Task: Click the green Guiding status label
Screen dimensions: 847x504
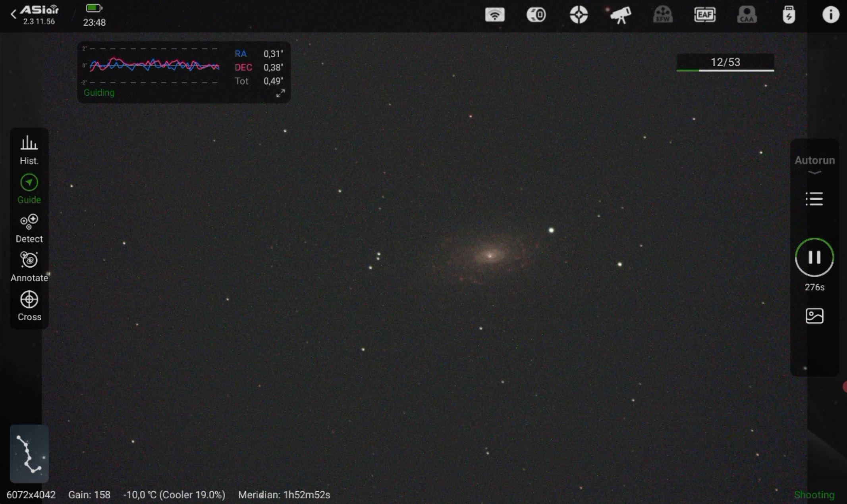Action: (99, 92)
